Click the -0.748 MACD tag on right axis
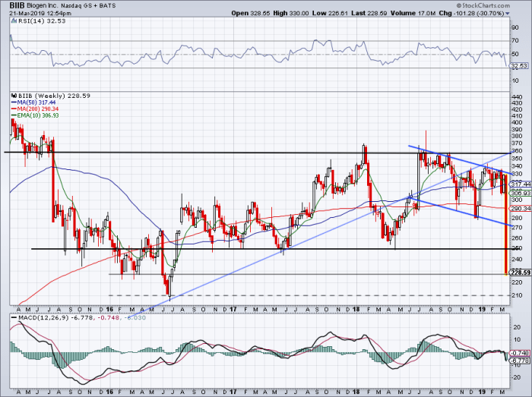 pyautogui.click(x=519, y=353)
